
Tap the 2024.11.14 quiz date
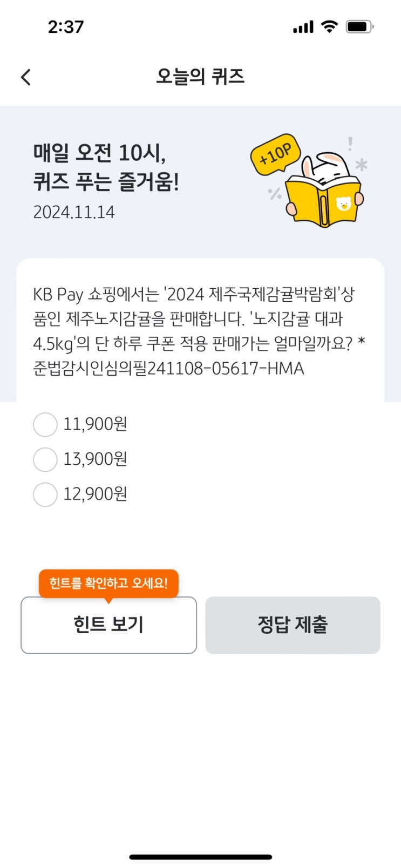point(74,212)
